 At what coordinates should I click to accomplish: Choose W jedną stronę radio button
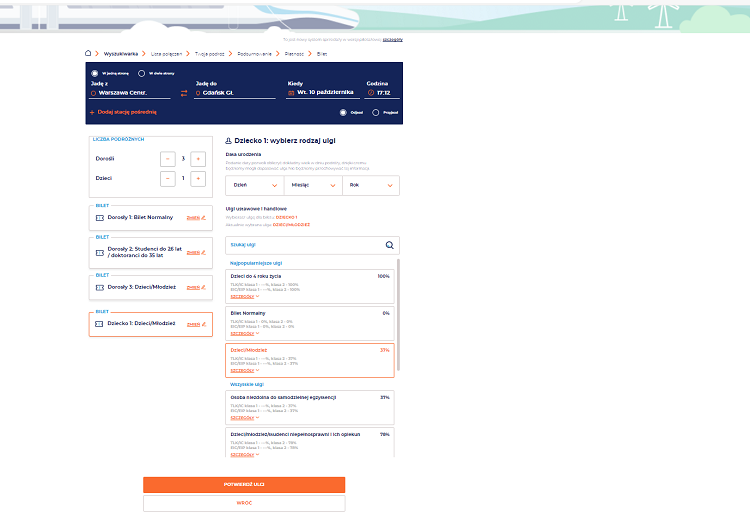pyautogui.click(x=95, y=73)
